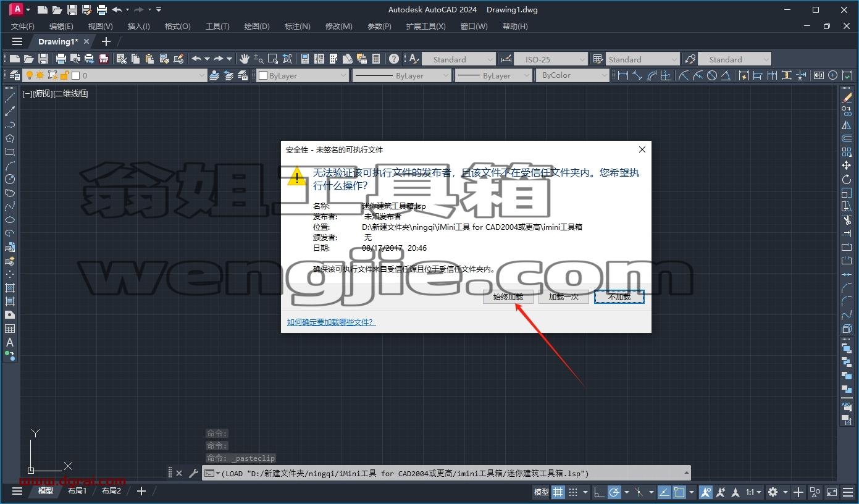Open the 绘图(D) menu

[x=257, y=26]
